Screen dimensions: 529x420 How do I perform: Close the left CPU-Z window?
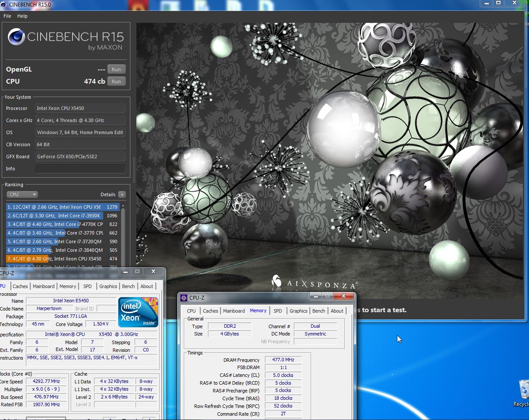point(153,272)
